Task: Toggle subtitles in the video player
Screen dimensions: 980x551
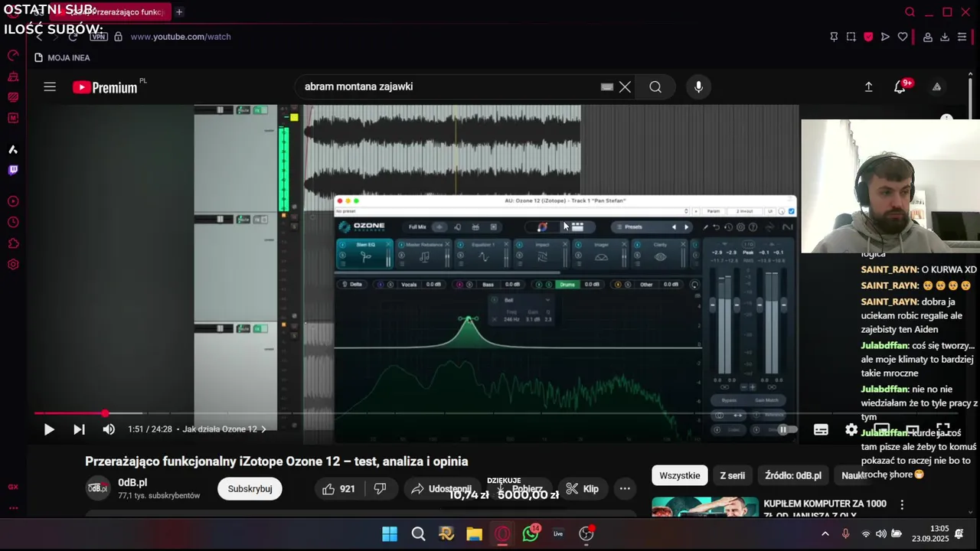Action: click(x=821, y=429)
